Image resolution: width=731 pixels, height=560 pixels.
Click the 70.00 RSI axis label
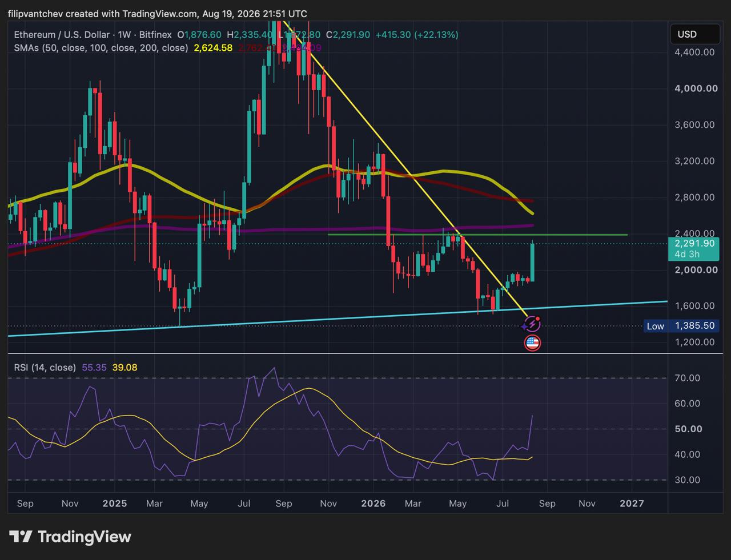click(x=687, y=378)
